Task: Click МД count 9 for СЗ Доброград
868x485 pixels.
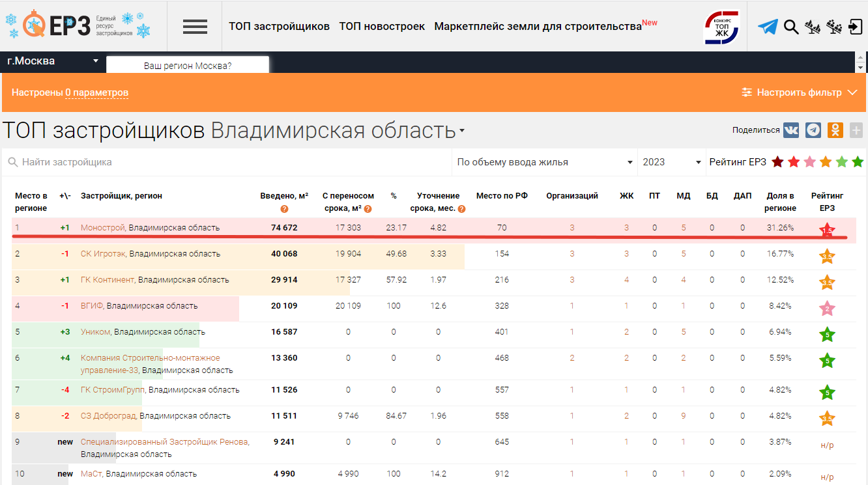Action: coord(684,416)
